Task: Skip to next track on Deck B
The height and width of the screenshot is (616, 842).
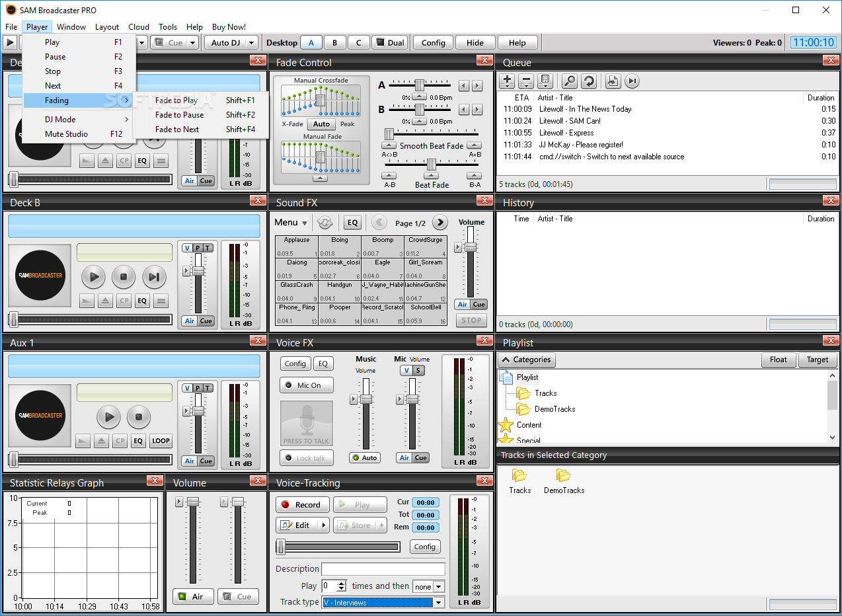Action: [153, 277]
